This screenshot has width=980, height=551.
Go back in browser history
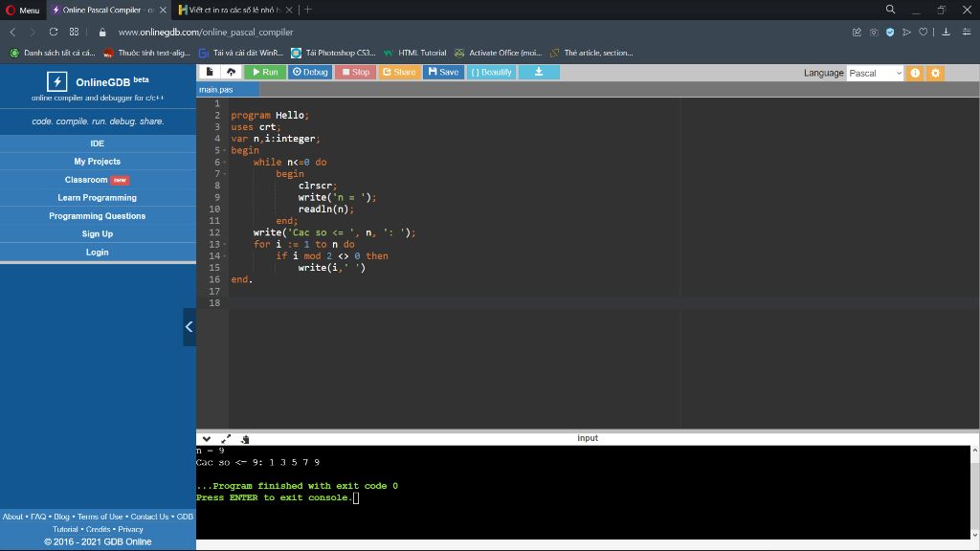tap(12, 32)
